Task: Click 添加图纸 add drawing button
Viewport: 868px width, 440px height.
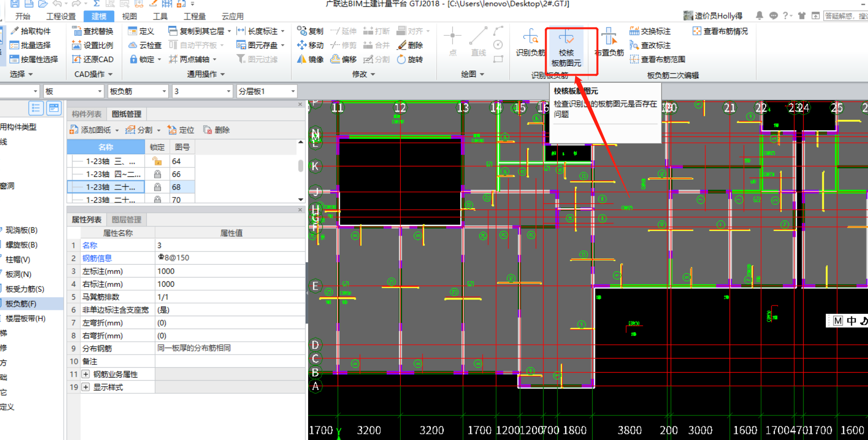Action: [91, 130]
